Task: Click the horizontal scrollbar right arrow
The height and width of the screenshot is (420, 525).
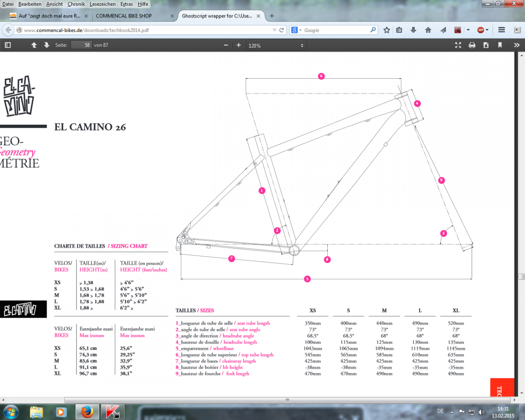Action: pyautogui.click(x=514, y=400)
